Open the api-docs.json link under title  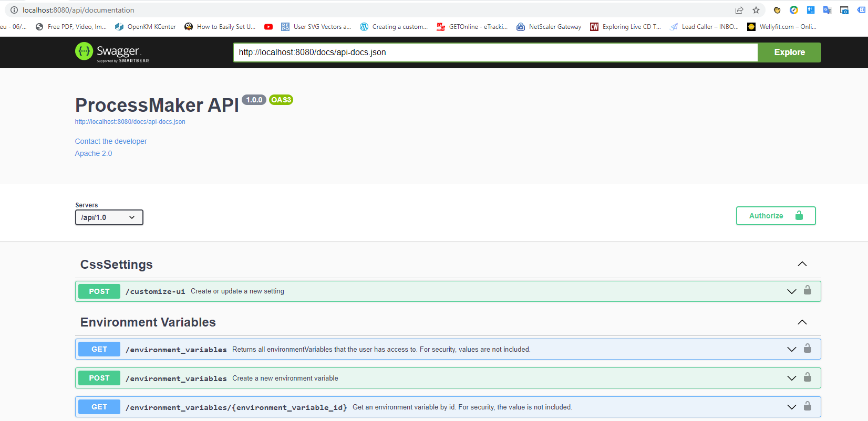[x=130, y=122]
